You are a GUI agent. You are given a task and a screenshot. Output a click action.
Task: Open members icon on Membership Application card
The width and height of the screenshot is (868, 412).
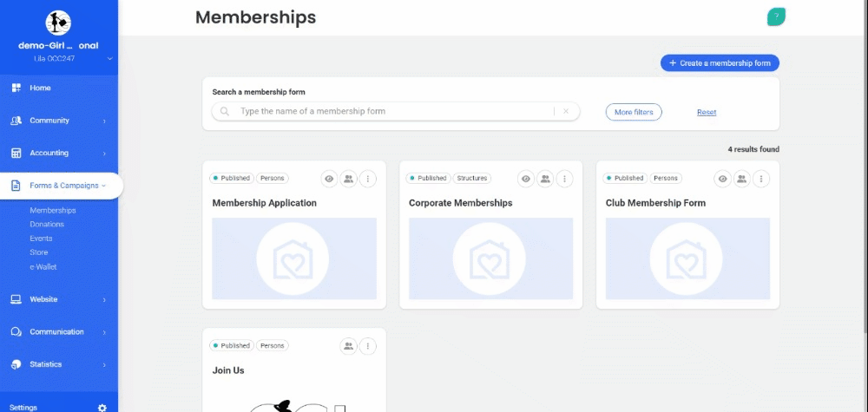tap(348, 179)
